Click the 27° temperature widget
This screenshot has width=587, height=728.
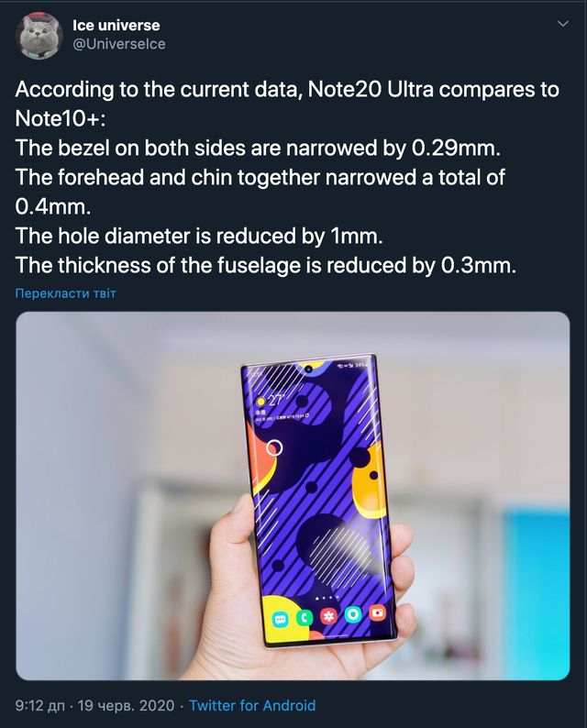pyautogui.click(x=277, y=399)
